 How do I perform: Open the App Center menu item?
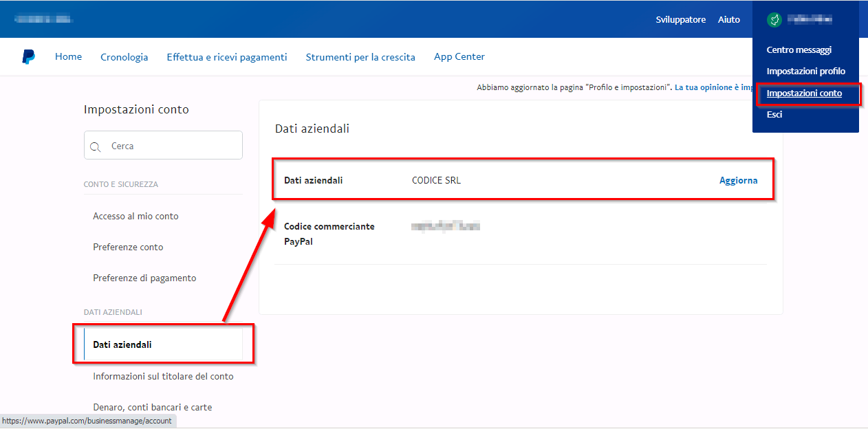point(459,57)
